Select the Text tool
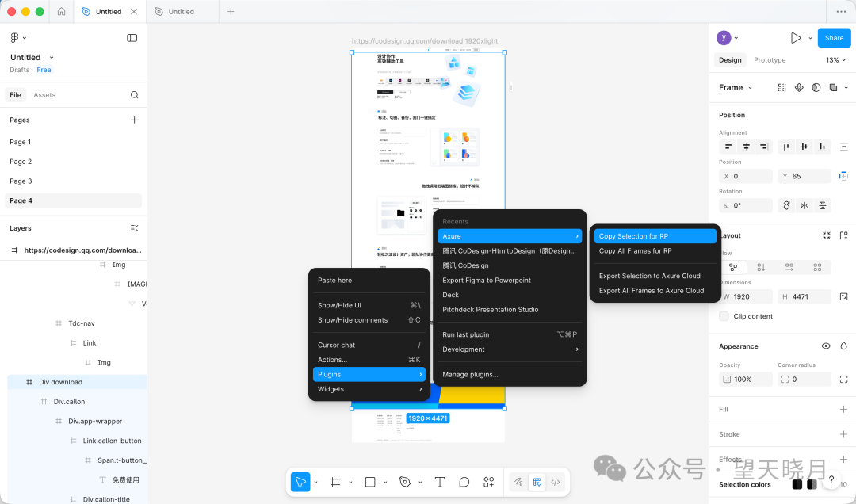The image size is (856, 504). click(439, 482)
